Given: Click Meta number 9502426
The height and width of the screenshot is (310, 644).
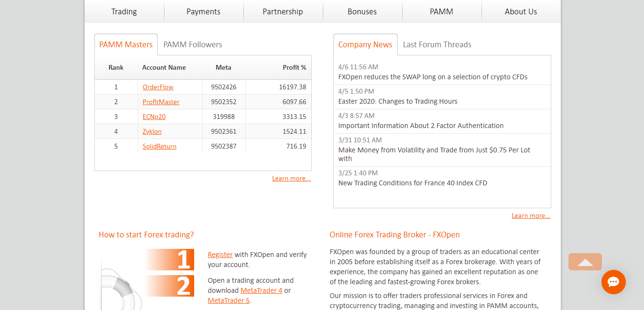Looking at the screenshot, I should (x=224, y=87).
